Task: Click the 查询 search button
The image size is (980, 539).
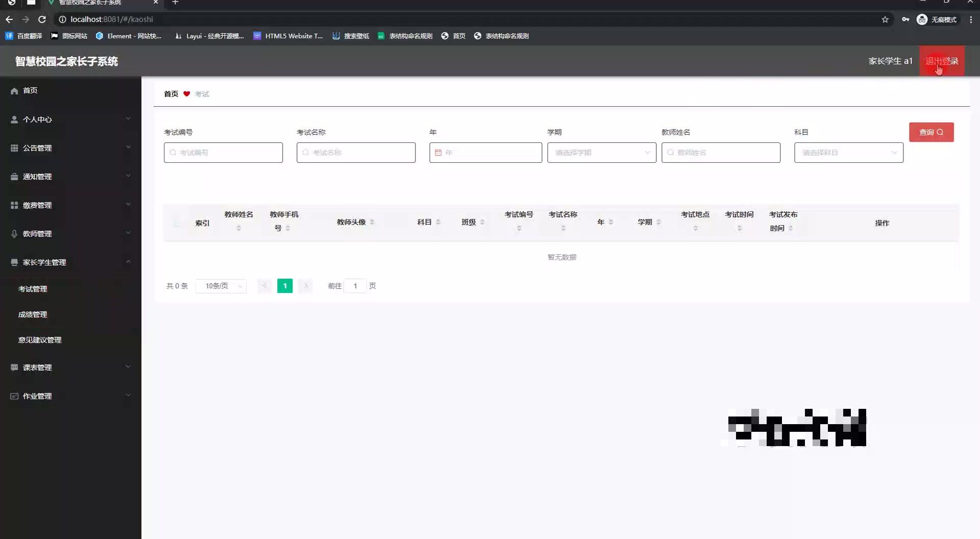Action: 931,132
